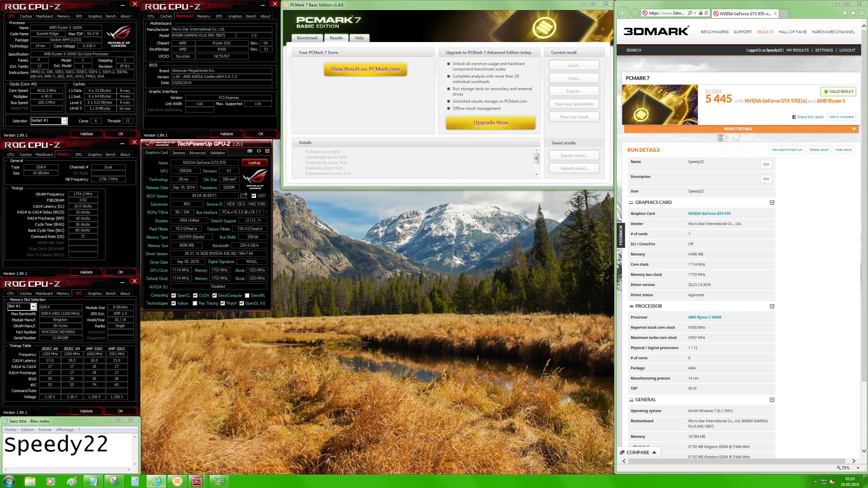868x488 pixels.
Task: Launch Windows Media Player from taskbar
Action: coord(51,481)
